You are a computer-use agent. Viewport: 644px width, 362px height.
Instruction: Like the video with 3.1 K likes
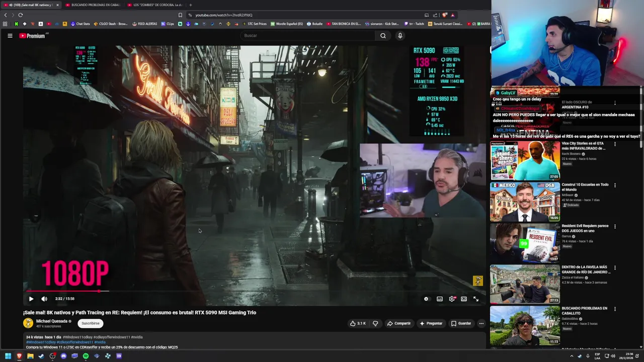358,323
